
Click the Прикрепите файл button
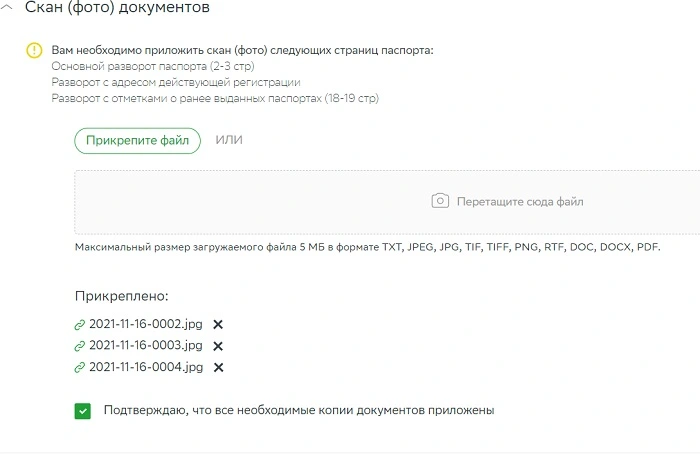[x=138, y=141]
